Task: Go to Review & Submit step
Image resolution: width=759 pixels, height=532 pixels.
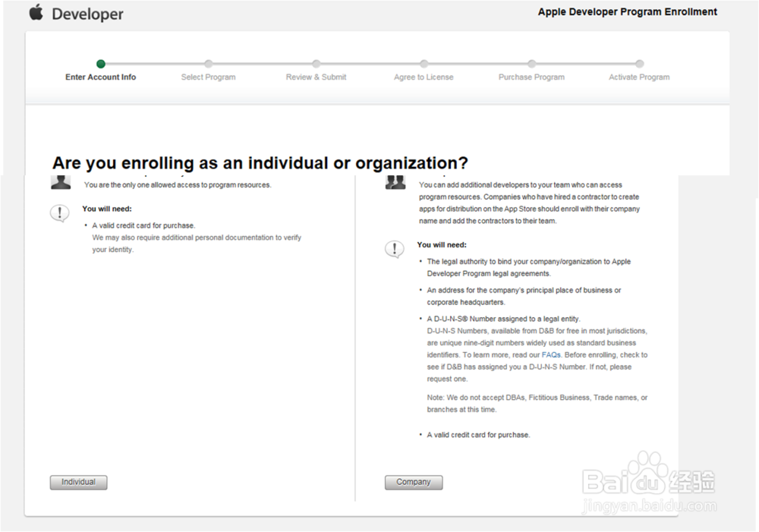Action: point(316,77)
